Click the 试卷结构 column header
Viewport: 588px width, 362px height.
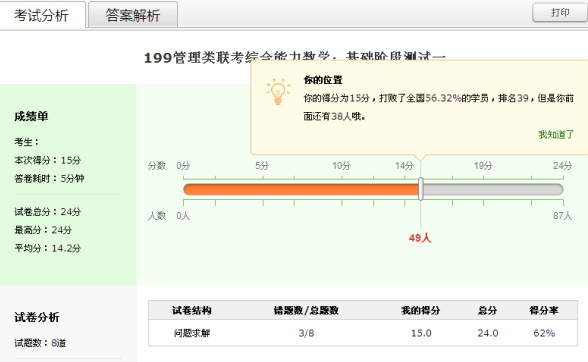click(192, 310)
